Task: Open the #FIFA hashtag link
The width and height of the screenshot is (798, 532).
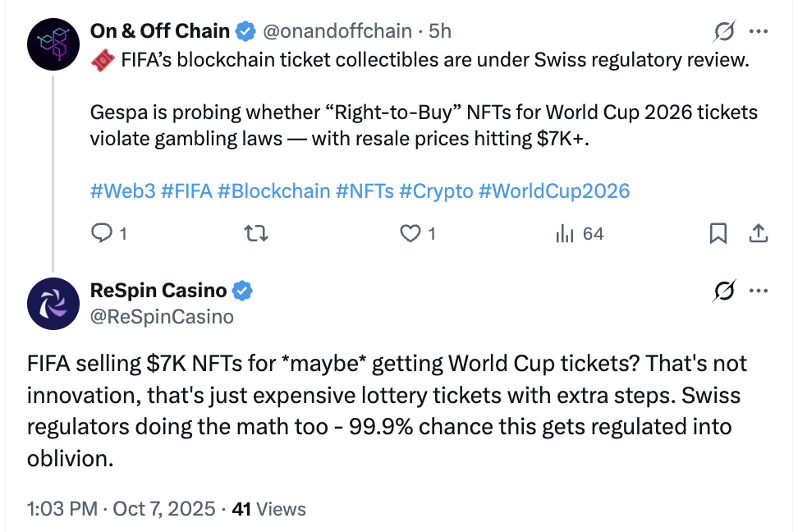Action: pos(186,191)
